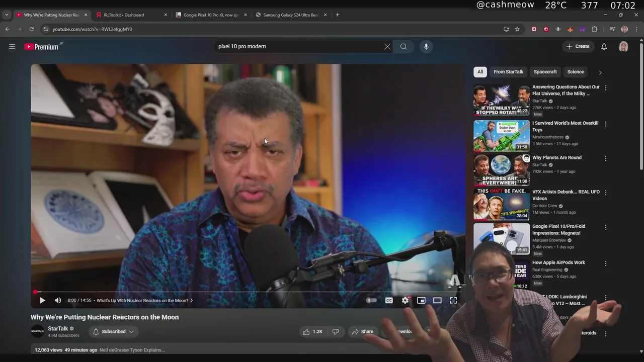Open the browser extensions puzzle icon

coord(594,29)
